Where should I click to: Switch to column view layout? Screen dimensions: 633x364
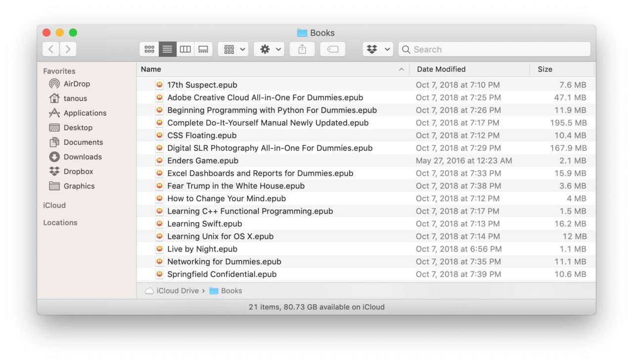(185, 49)
